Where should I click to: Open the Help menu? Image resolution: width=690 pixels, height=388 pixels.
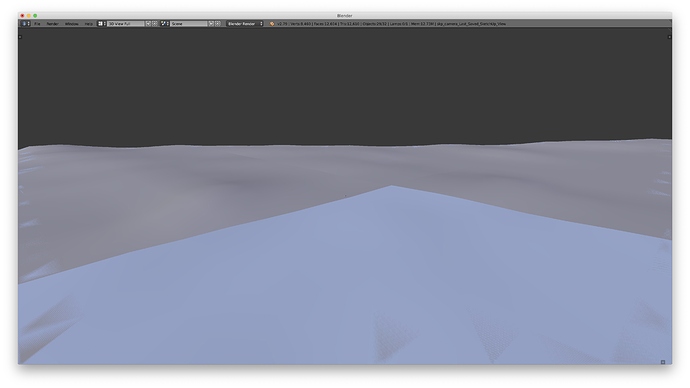[x=88, y=24]
